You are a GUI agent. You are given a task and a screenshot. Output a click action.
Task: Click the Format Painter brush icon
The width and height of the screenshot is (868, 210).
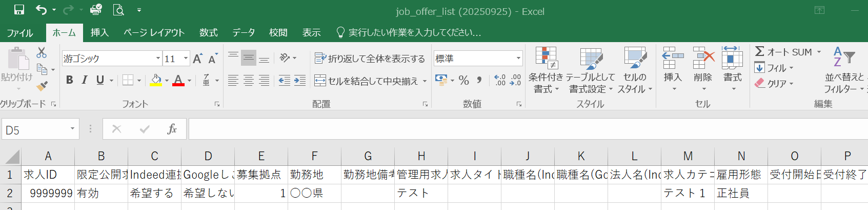[x=42, y=86]
